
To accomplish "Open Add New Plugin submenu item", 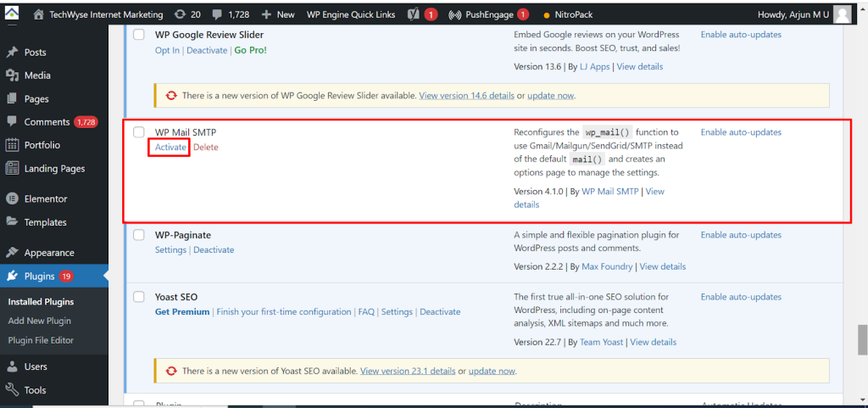I will tap(39, 321).
